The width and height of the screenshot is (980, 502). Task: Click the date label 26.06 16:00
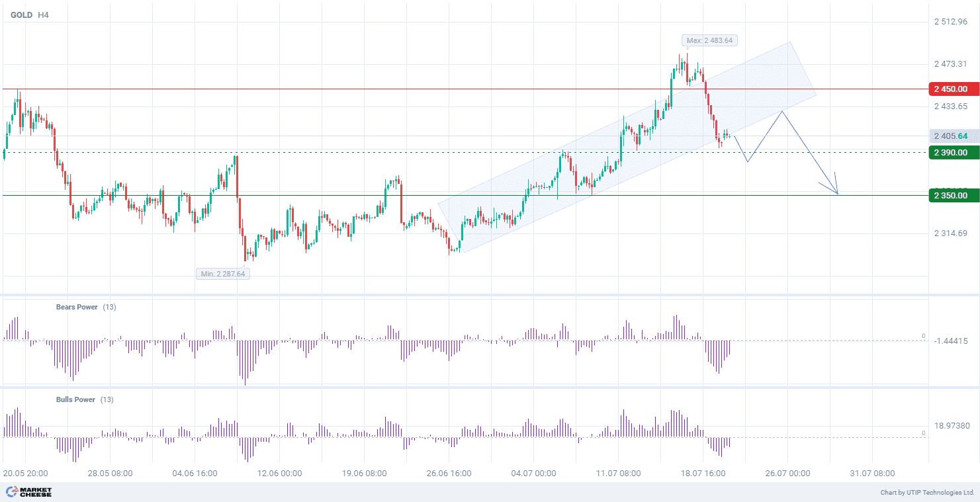[x=449, y=474]
